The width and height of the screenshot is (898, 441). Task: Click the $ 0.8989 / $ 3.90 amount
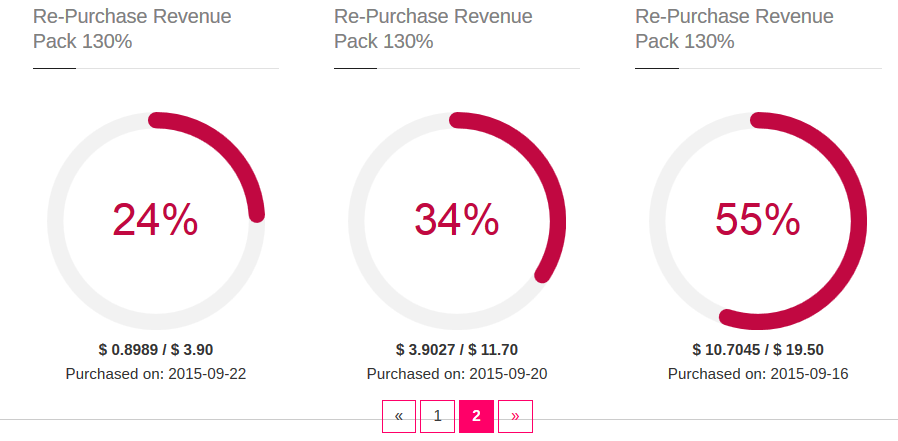pyautogui.click(x=156, y=350)
